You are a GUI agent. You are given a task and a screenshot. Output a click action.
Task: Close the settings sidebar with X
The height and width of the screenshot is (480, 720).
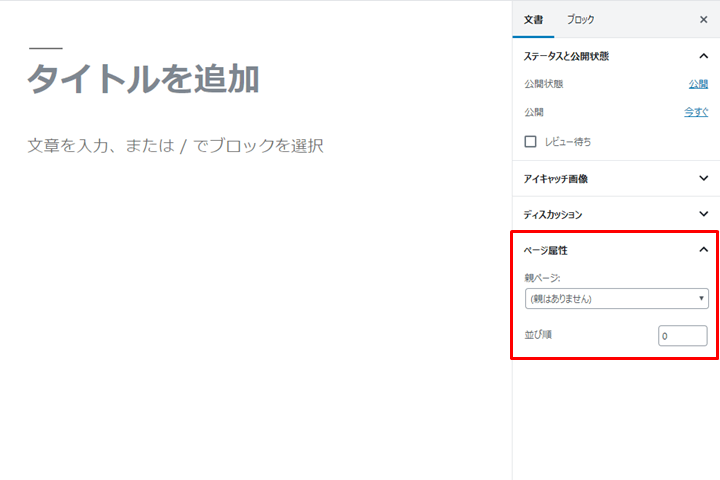tap(703, 20)
